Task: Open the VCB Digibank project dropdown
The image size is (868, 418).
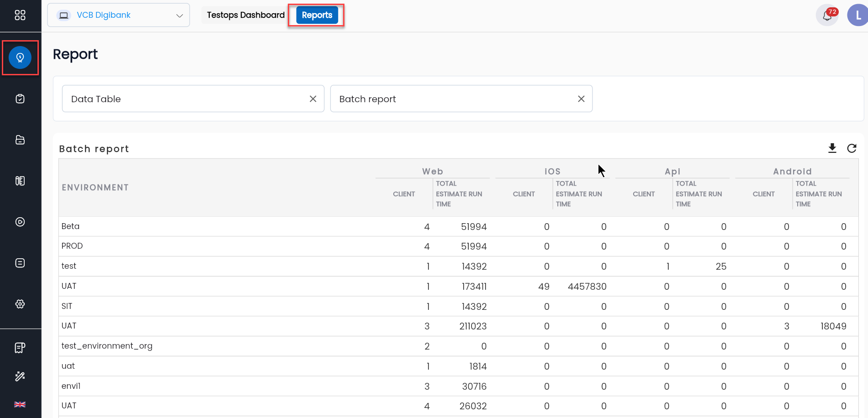Action: [118, 15]
